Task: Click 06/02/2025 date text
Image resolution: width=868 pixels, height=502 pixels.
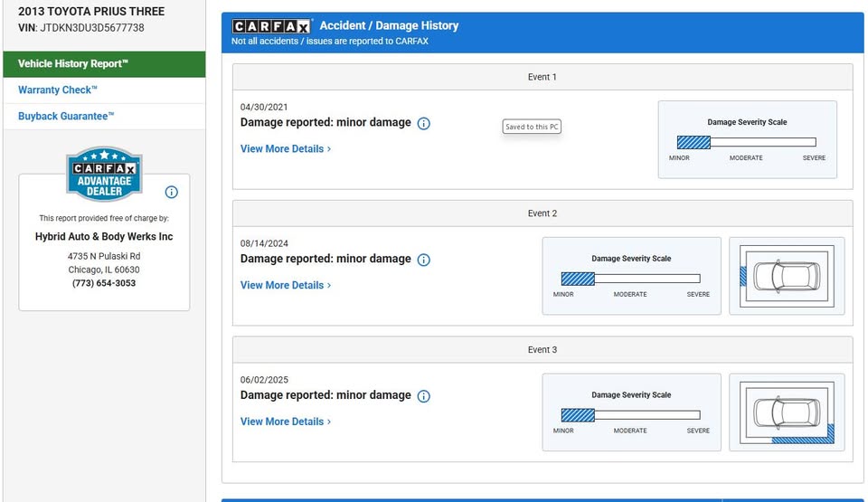Action: pos(264,380)
